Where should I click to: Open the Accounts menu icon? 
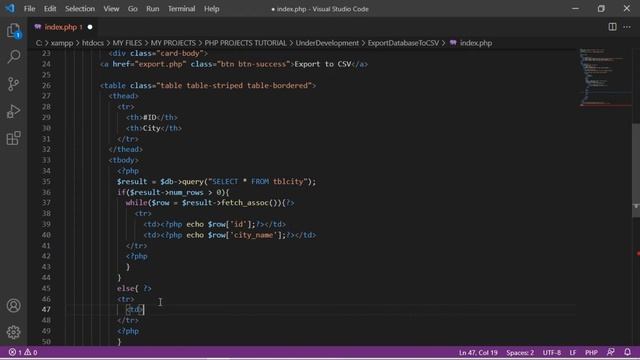pyautogui.click(x=13, y=305)
